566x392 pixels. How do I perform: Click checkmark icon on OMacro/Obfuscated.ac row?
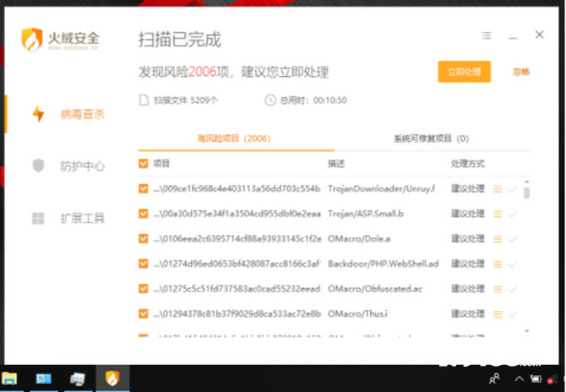[x=513, y=289]
